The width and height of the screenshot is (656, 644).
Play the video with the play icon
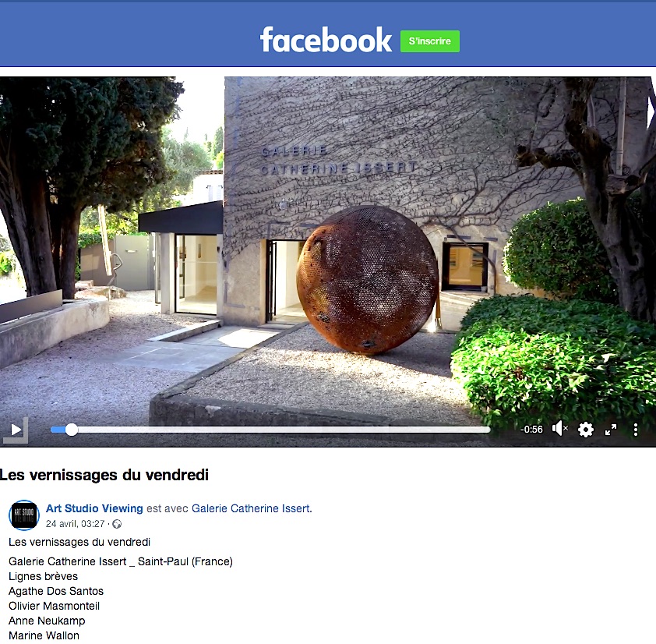pyautogui.click(x=16, y=429)
